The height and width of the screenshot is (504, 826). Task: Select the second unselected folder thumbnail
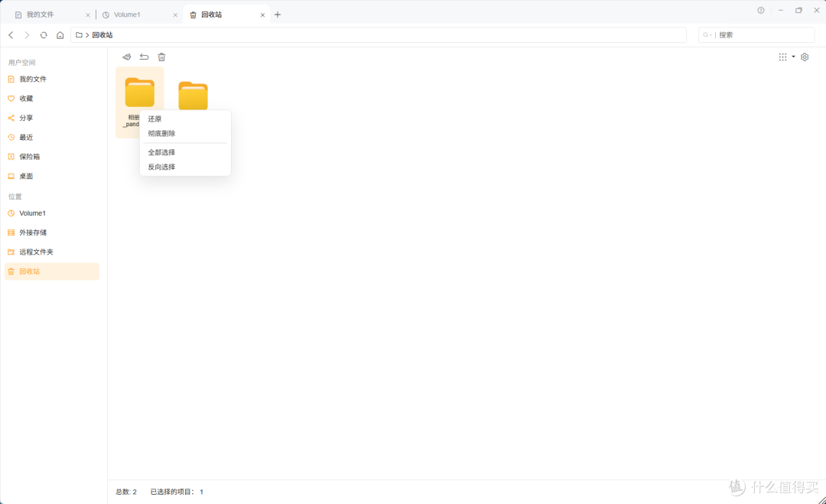click(x=193, y=96)
